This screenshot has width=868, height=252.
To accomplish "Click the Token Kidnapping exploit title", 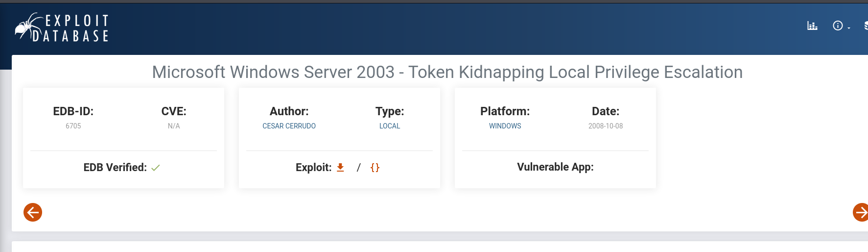I will tap(447, 72).
